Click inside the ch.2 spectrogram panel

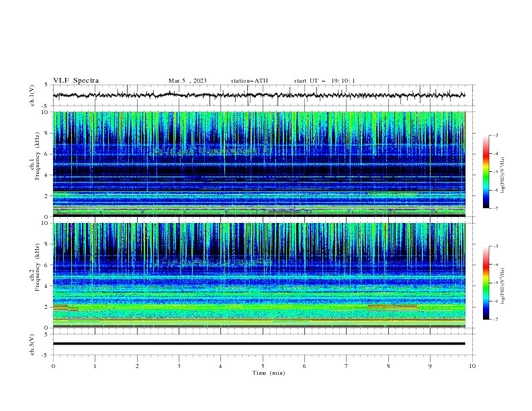pos(259,275)
